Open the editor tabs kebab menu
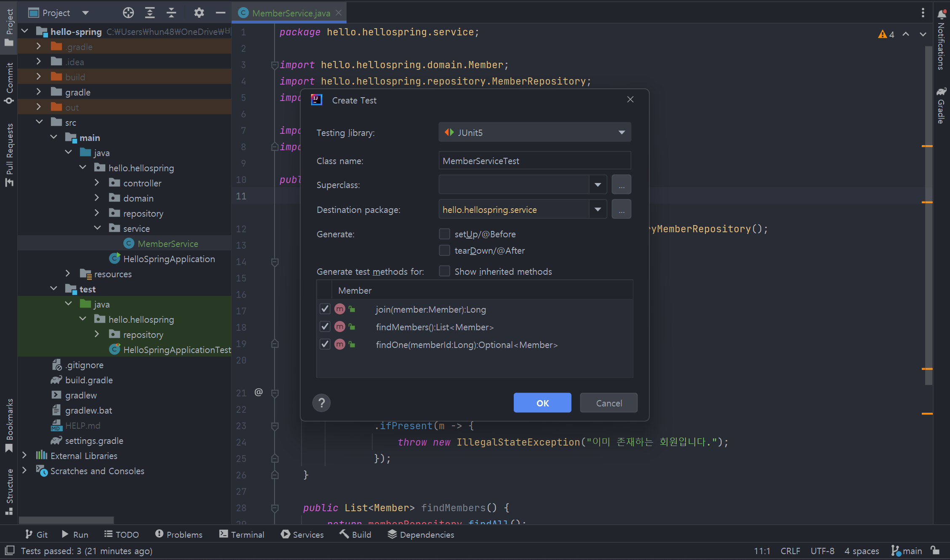 [923, 13]
